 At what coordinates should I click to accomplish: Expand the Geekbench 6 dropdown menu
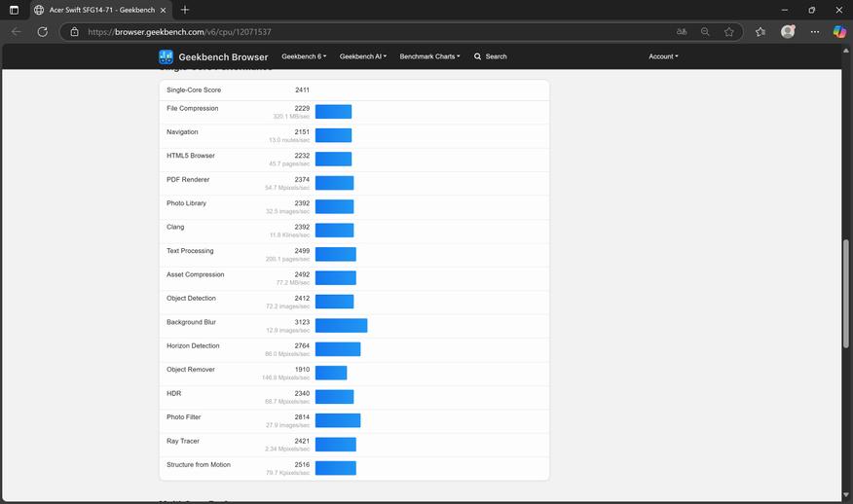tap(304, 56)
